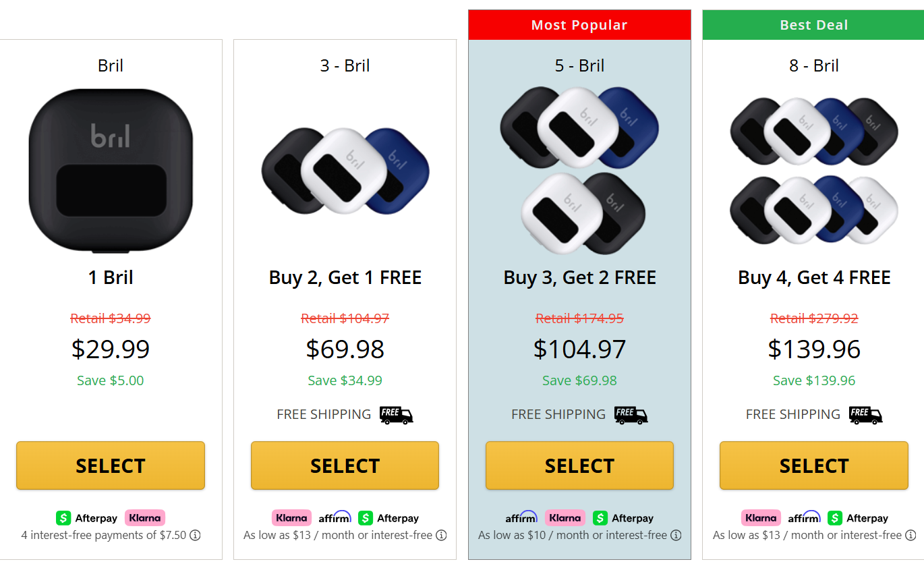Click the Klarna badge in the 5 - Bril card
This screenshot has height=568, width=924.
[x=565, y=518]
